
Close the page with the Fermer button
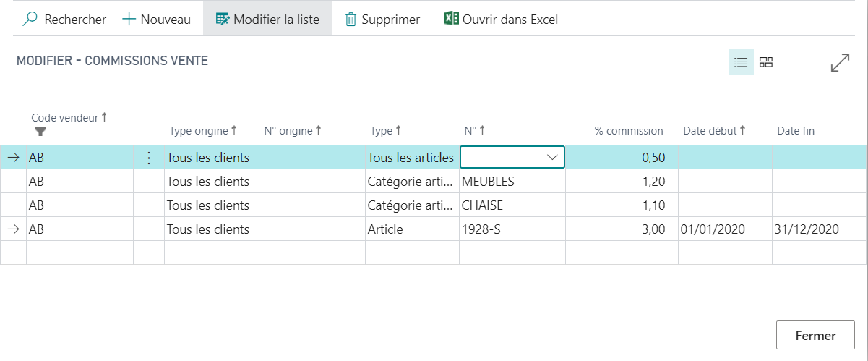point(815,335)
